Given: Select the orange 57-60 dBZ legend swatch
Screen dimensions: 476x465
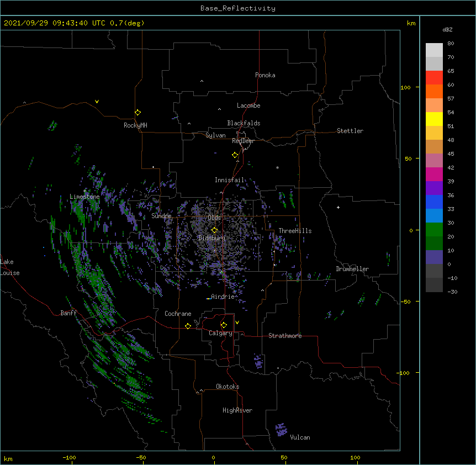Looking at the screenshot, I should [x=434, y=91].
